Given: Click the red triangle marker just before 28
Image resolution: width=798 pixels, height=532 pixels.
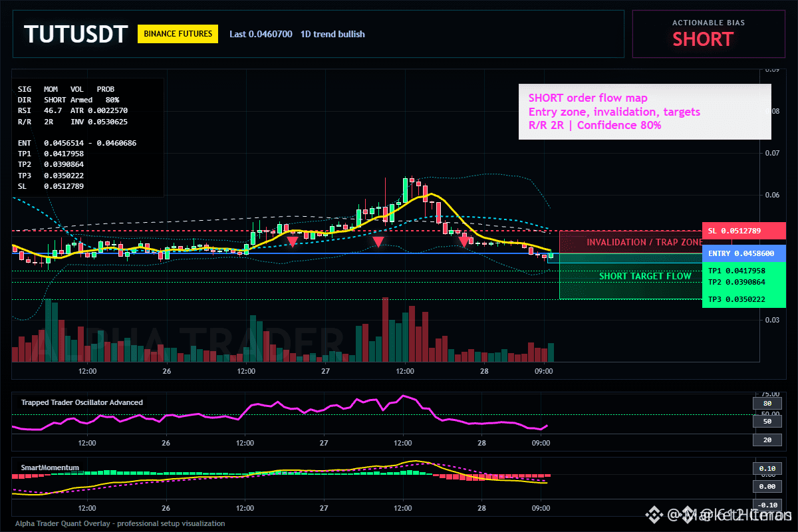Looking at the screenshot, I should coord(463,241).
